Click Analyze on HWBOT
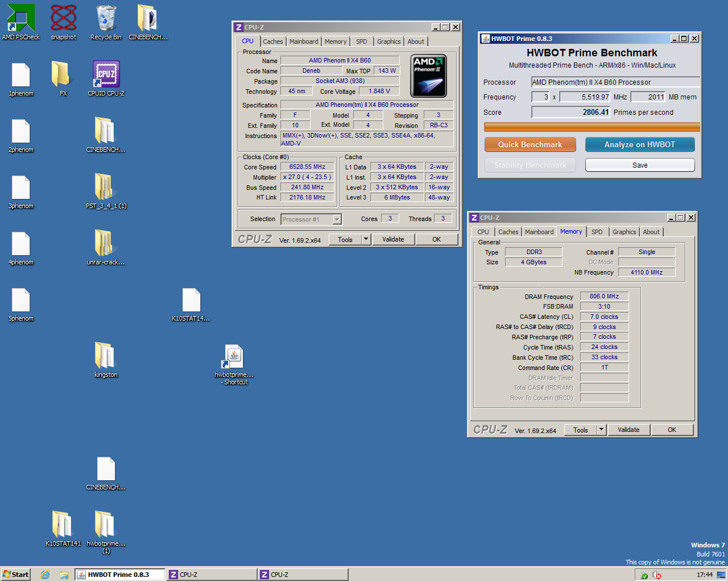The width and height of the screenshot is (728, 582). (x=640, y=144)
